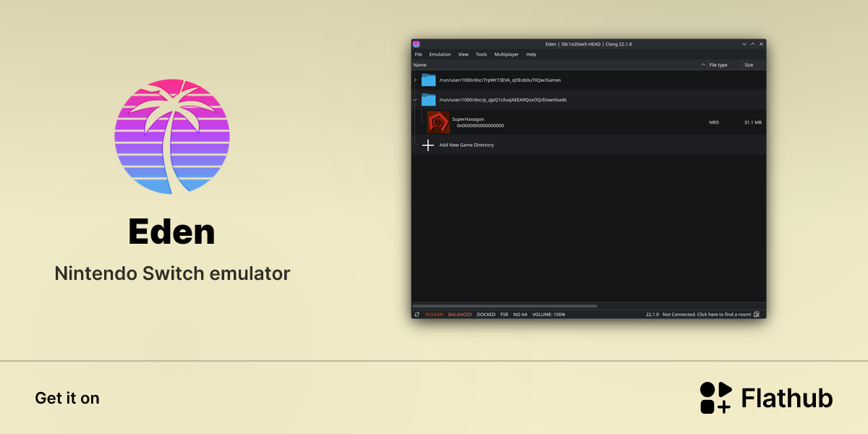Toggle the FSR scaling filter

point(504,315)
